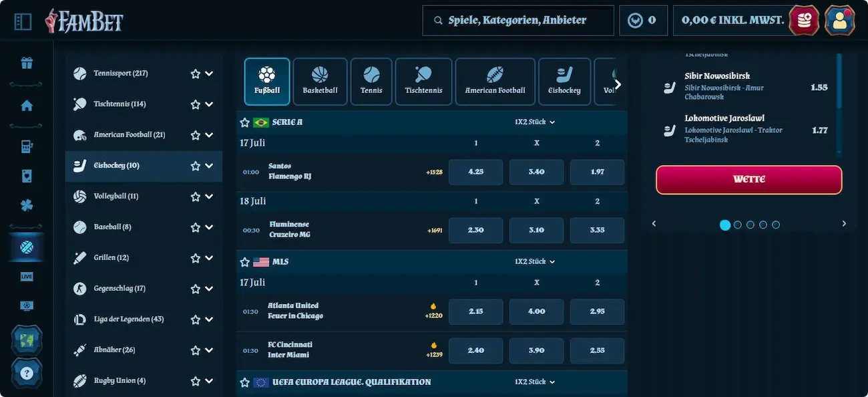Advance bet slider with the next arrow

(844, 224)
